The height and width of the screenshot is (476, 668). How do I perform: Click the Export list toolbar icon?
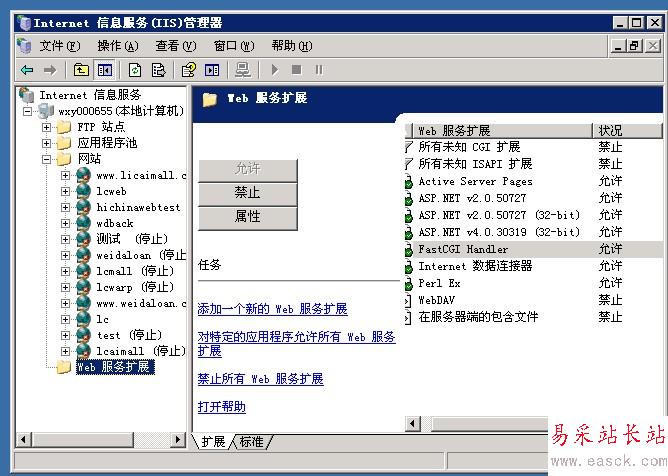click(158, 70)
